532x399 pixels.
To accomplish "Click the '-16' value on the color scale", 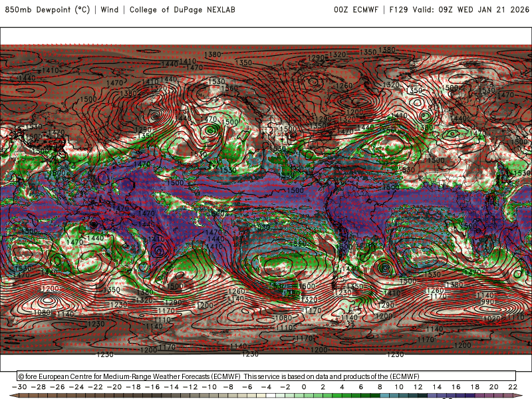I will point(152,387).
